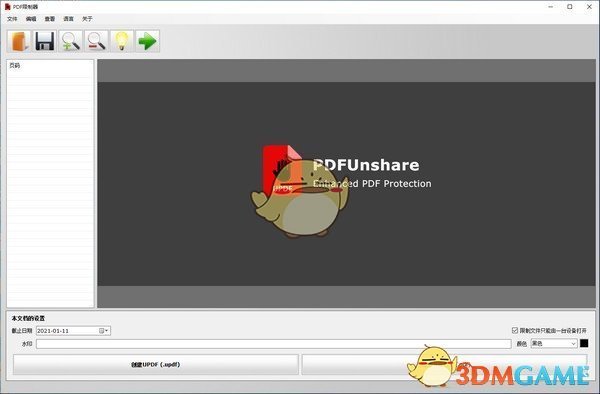Click the green arrow toolbar icon
600x394 pixels.
tap(147, 41)
